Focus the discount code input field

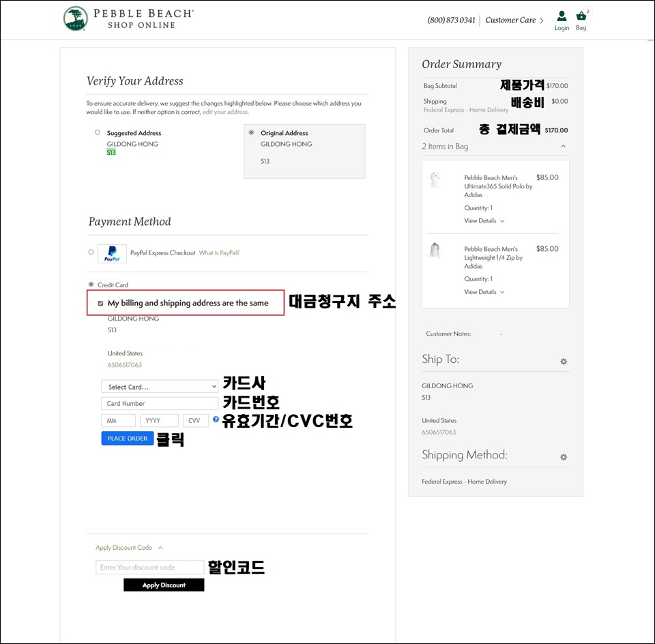pos(149,567)
